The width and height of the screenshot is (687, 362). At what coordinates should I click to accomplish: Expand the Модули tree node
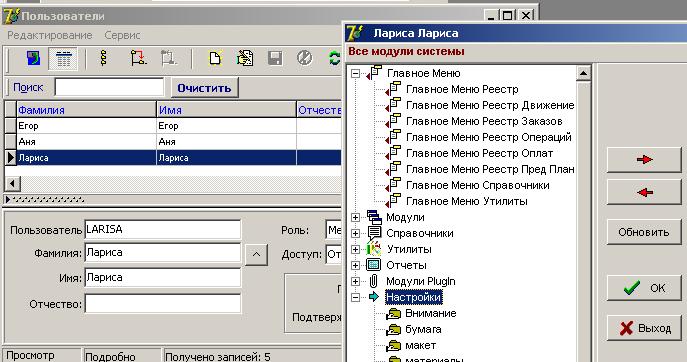point(355,217)
